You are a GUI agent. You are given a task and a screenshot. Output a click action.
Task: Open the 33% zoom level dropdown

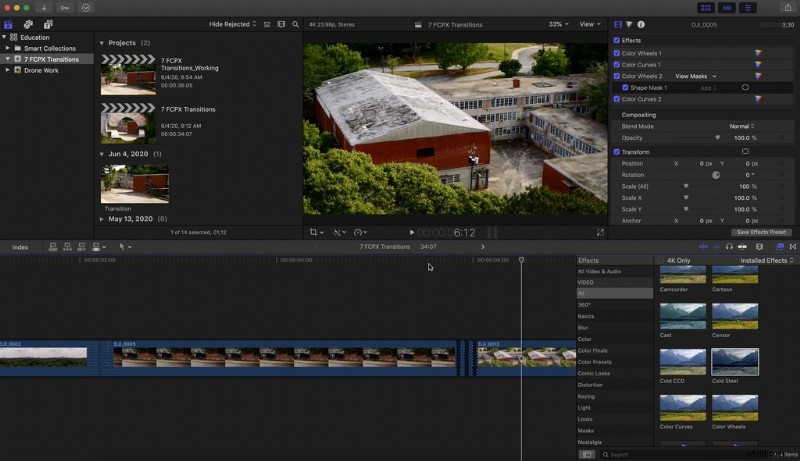558,24
